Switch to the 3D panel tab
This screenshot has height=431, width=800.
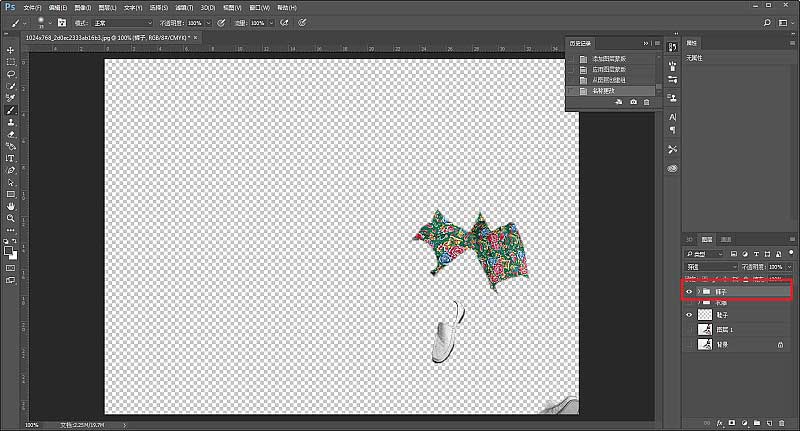689,239
